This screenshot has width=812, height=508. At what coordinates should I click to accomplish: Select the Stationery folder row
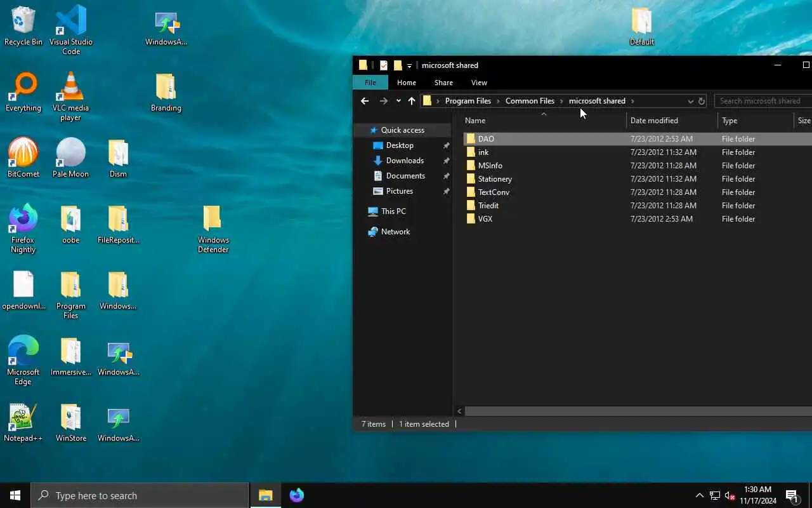[637, 179]
